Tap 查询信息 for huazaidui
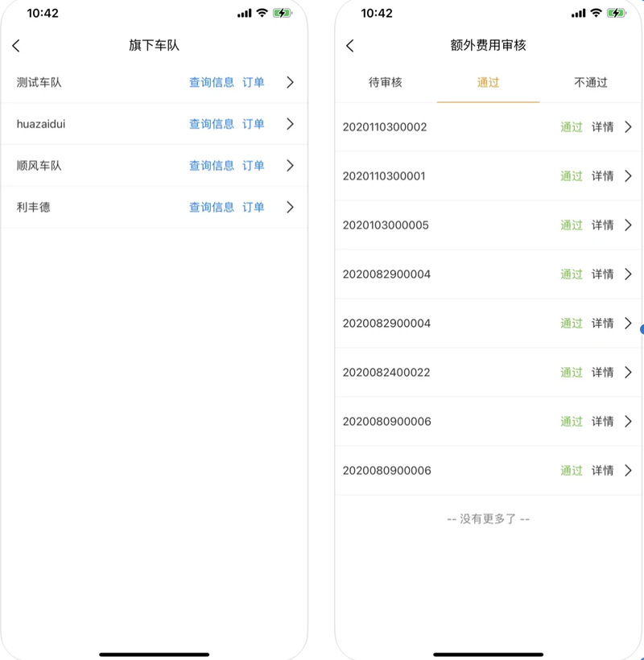The width and height of the screenshot is (644, 660). 211,124
